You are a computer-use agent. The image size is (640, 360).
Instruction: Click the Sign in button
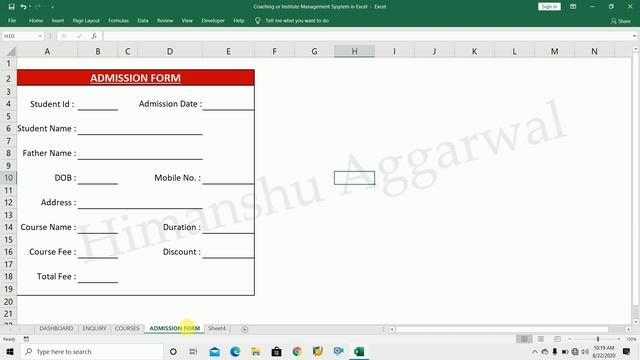549,7
